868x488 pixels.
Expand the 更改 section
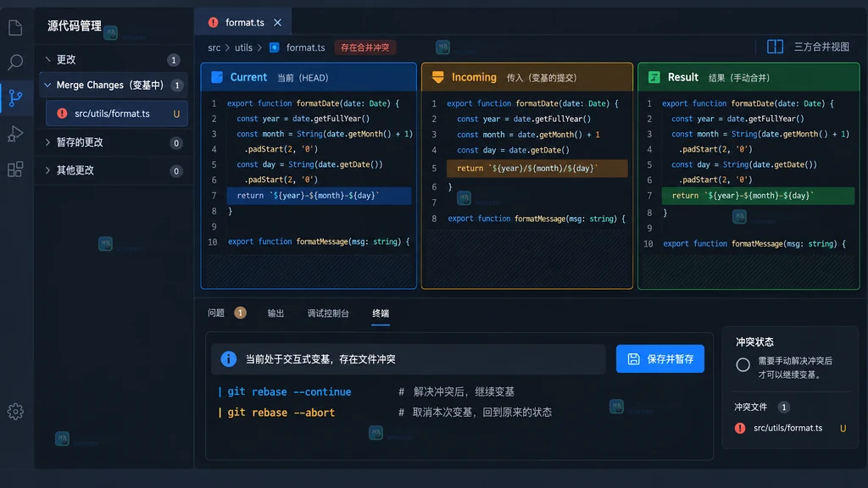[x=47, y=59]
